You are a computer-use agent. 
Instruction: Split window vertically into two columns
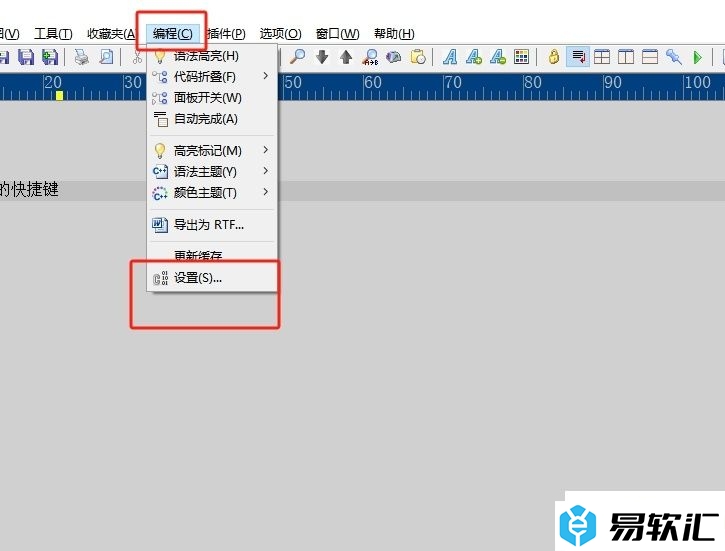[626, 57]
